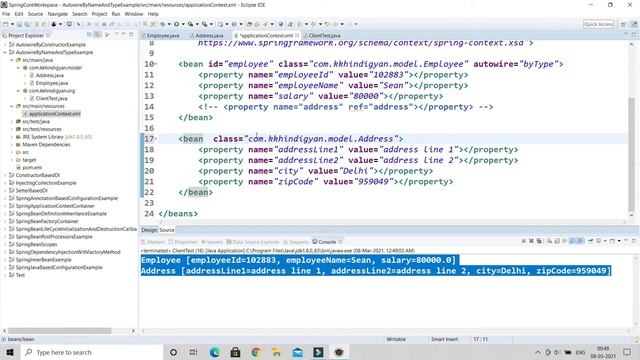Switch to the Design tab
640x360 pixels.
pyautogui.click(x=149, y=230)
